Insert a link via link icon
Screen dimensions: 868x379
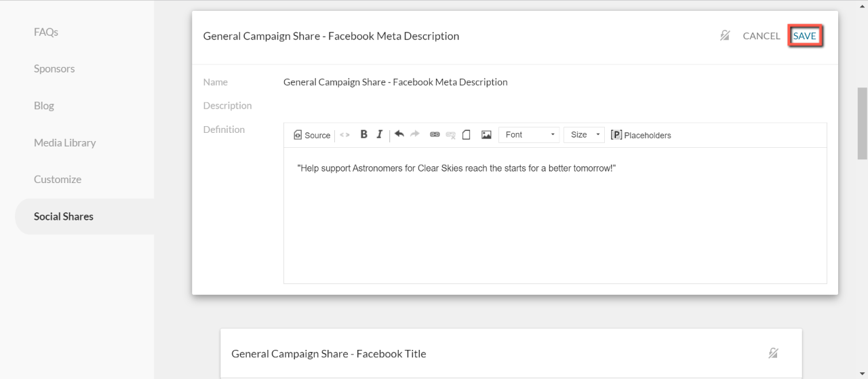(435, 135)
